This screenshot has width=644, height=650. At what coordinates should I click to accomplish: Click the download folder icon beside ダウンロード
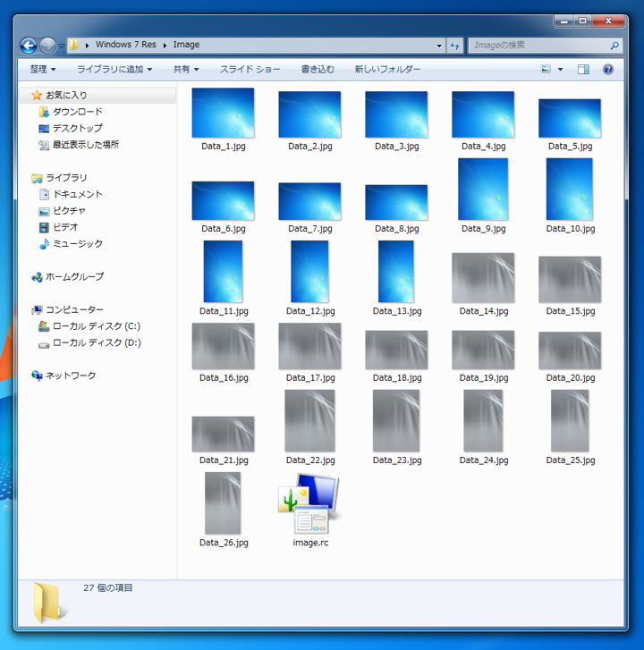(x=44, y=112)
